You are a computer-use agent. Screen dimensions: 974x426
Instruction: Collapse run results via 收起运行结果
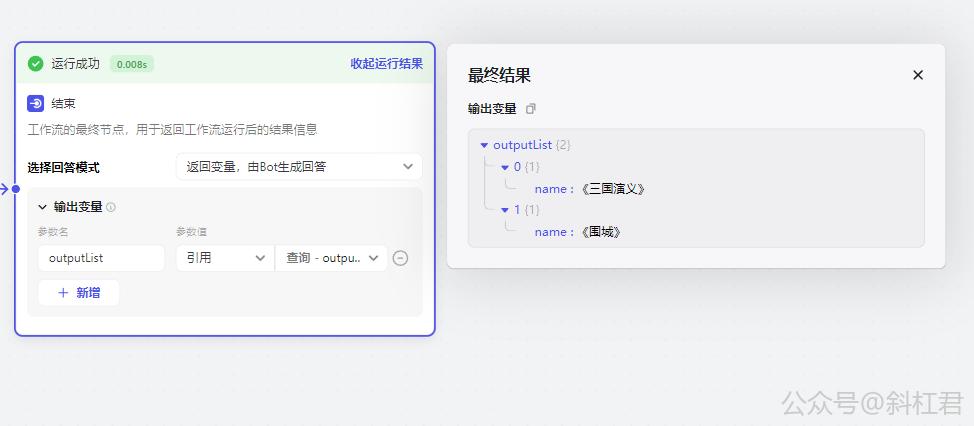click(x=386, y=63)
